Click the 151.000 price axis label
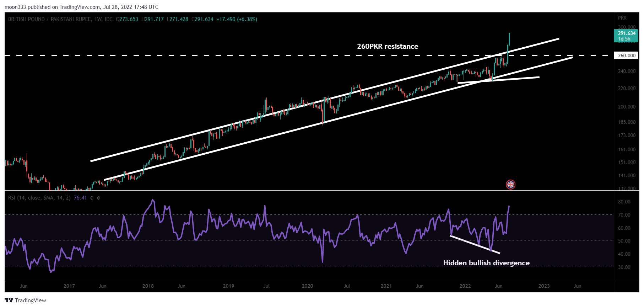This screenshot has width=644, height=308. (x=627, y=162)
